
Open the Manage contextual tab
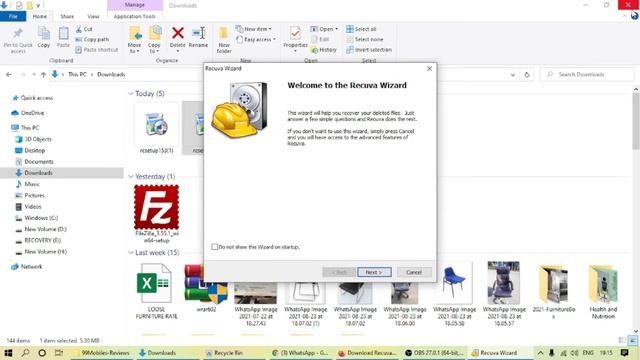pos(135,5)
